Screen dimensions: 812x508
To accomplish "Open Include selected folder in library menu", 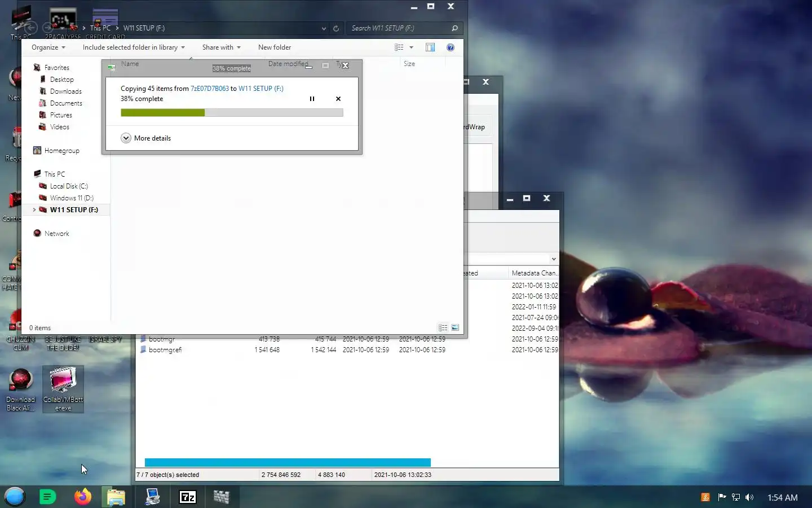I will pos(134,47).
